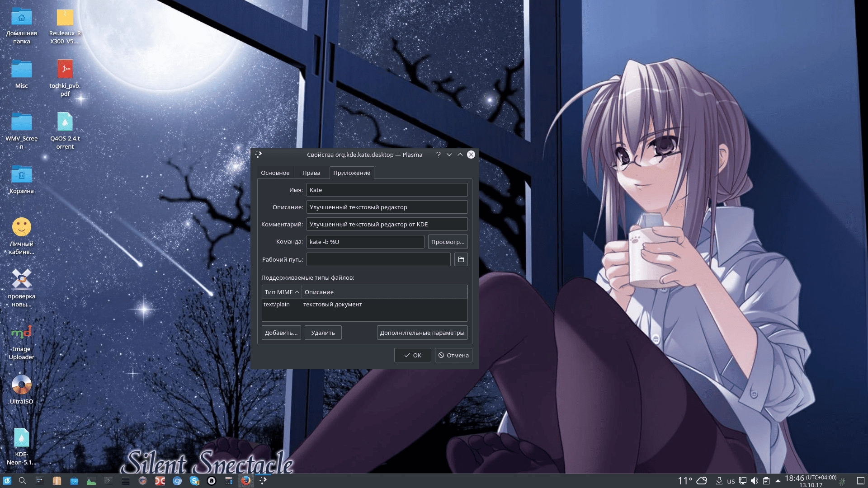Select the Q4OS-2.4.torrent file icon

click(x=65, y=131)
